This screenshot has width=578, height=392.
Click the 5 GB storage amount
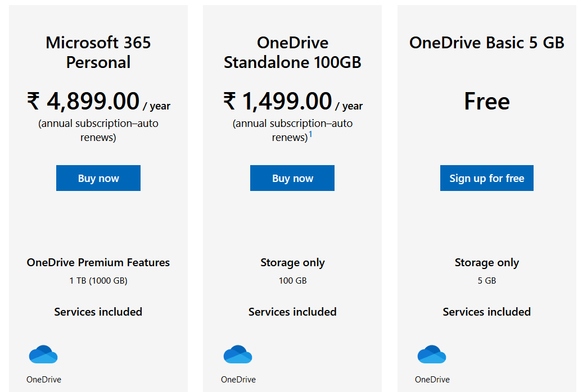click(486, 280)
